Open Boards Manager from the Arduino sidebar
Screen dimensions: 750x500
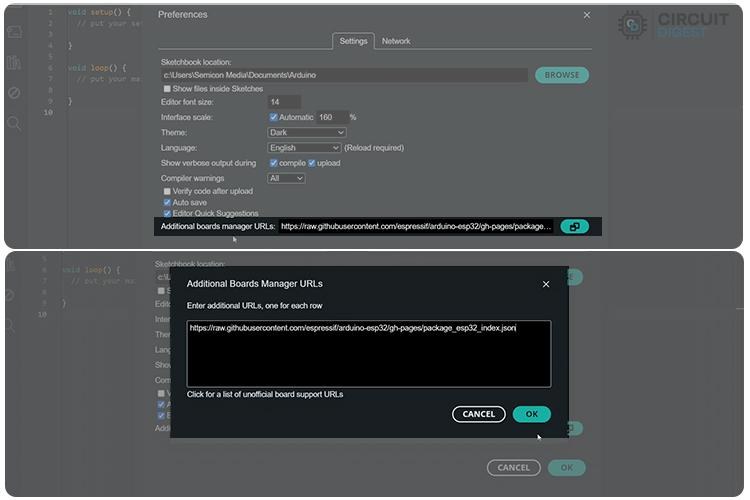(x=15, y=32)
